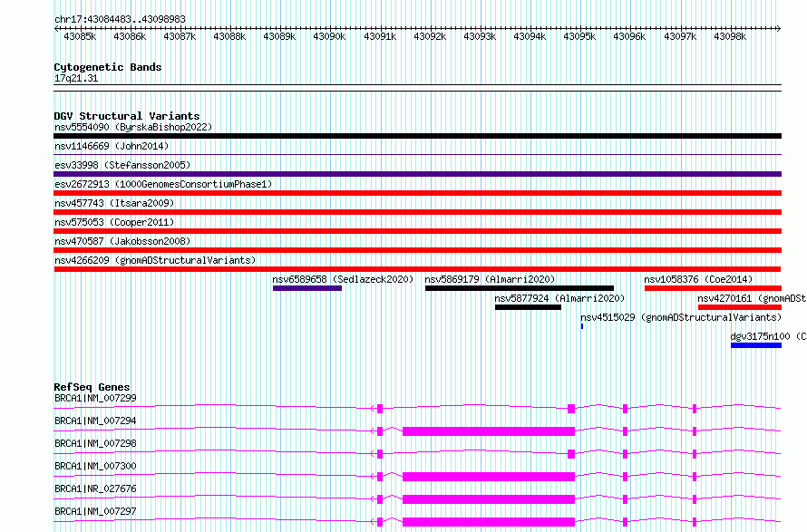Viewport: 807px width, 532px height.
Task: Click the BRCA1|NM_007298 transcript label
Action: (95, 443)
